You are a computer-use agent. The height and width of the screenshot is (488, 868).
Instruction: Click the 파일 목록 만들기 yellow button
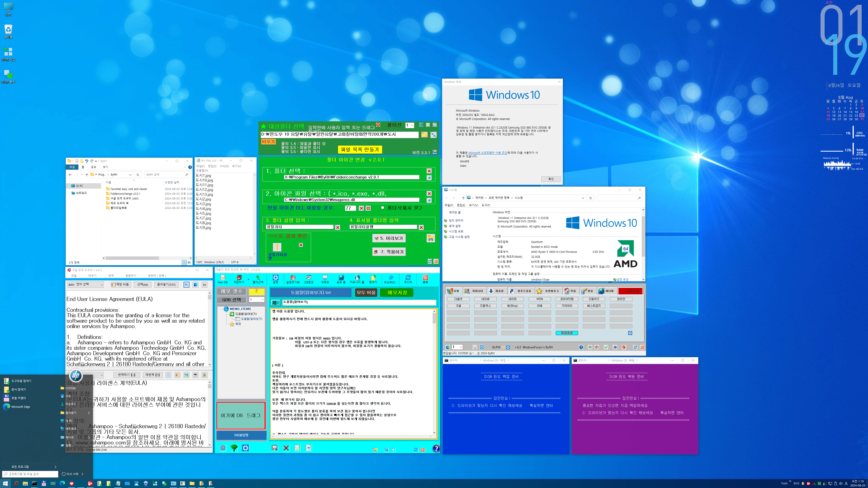[360, 150]
